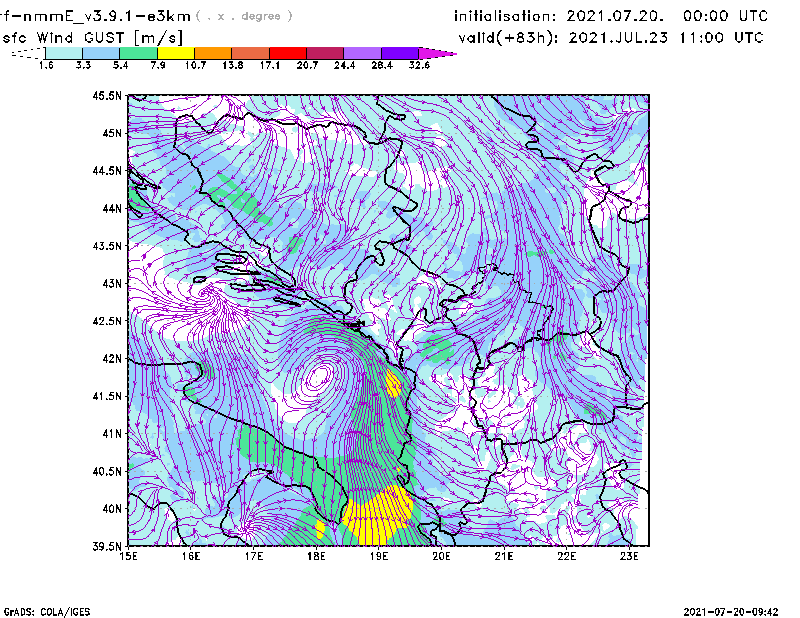This screenshot has height=618, width=800.
Task: Click the 15E longitude label
Action: point(128,556)
